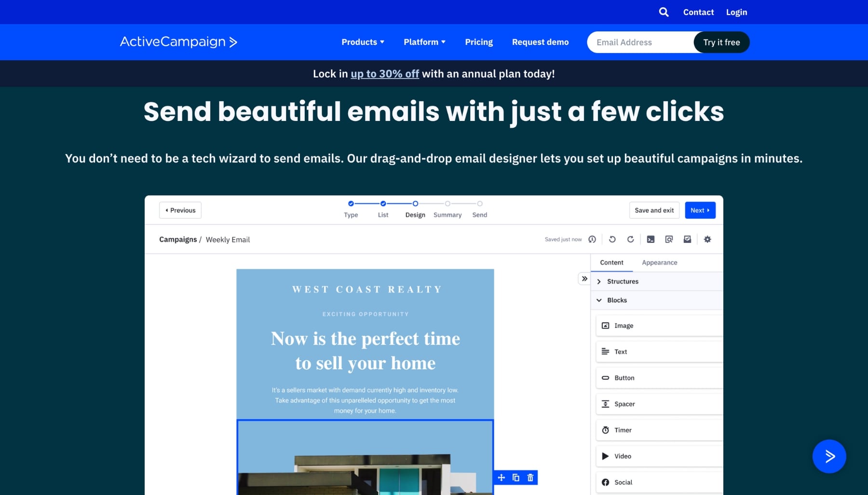Switch to the Appearance tab

click(660, 263)
